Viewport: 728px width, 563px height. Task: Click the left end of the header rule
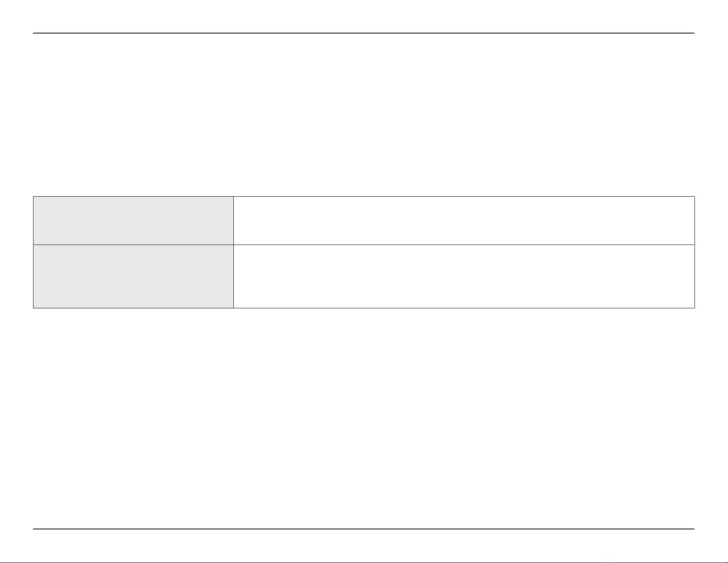point(35,33)
